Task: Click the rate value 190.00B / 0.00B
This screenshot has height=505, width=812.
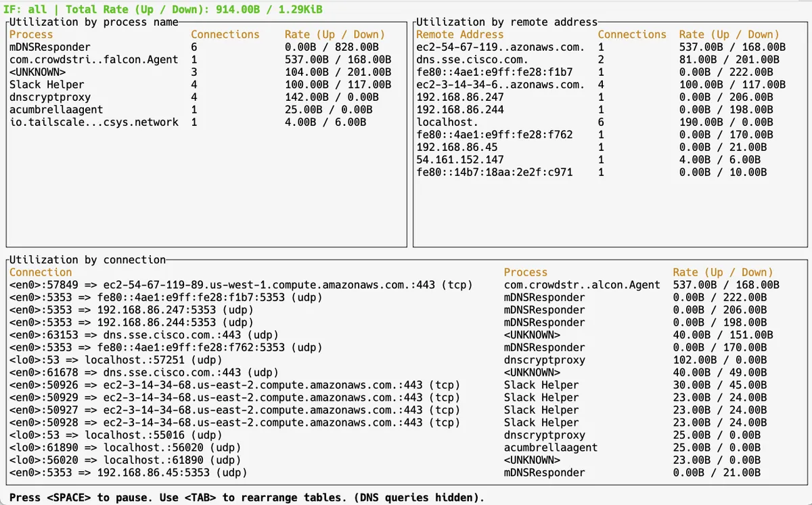Action: [725, 123]
